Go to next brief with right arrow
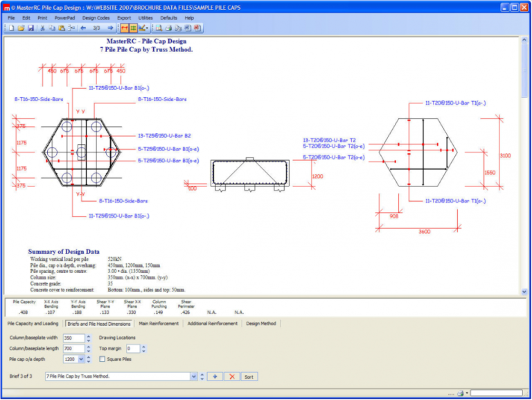This screenshot has height=400, width=532. [x=110, y=28]
